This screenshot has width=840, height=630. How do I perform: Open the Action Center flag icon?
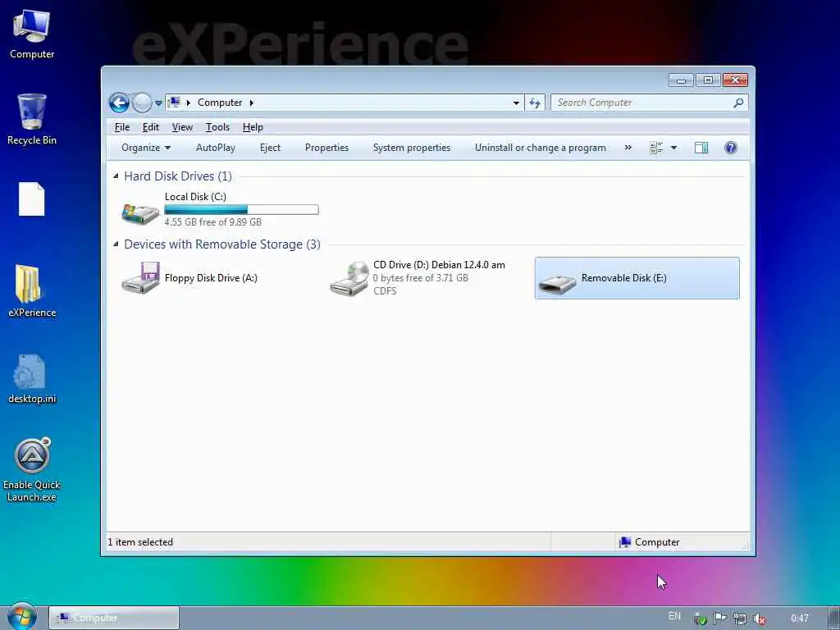720,619
